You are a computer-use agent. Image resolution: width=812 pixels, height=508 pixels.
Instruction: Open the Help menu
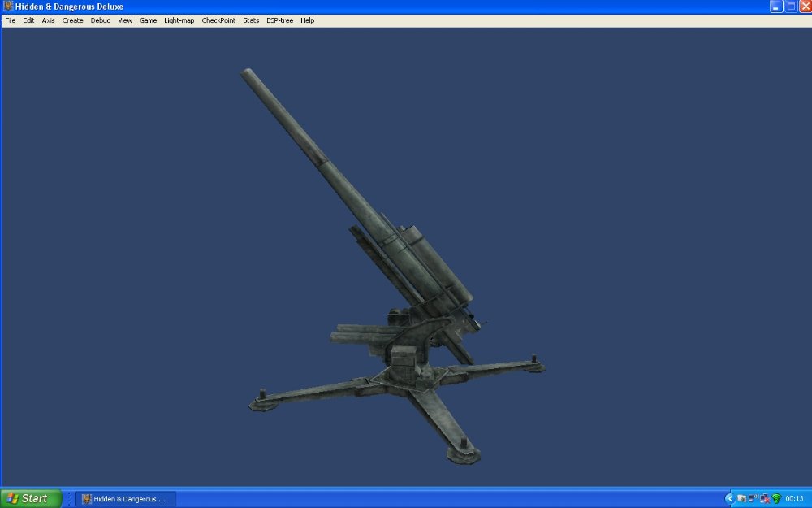(x=308, y=20)
